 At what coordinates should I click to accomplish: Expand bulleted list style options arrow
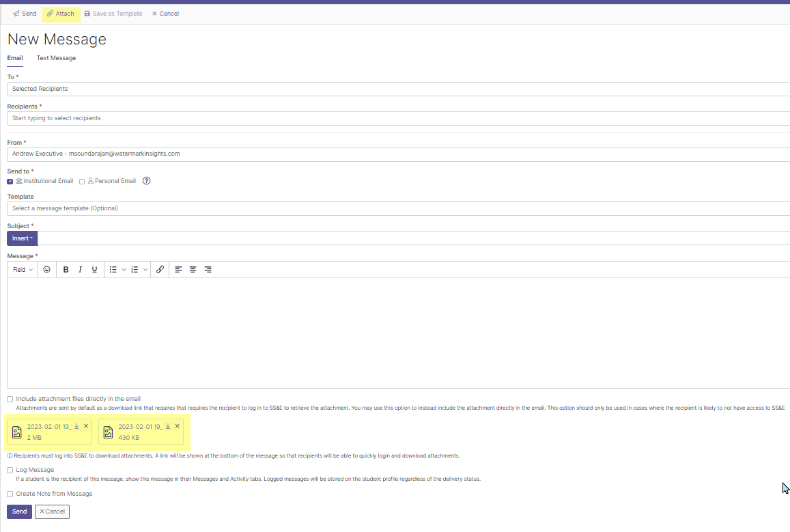click(124, 270)
